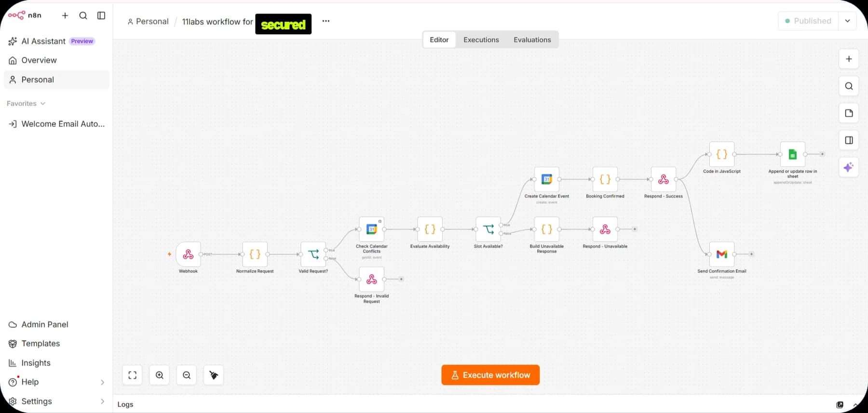Click the n8n logo in the sidebar
The height and width of the screenshot is (413, 868).
click(x=25, y=15)
